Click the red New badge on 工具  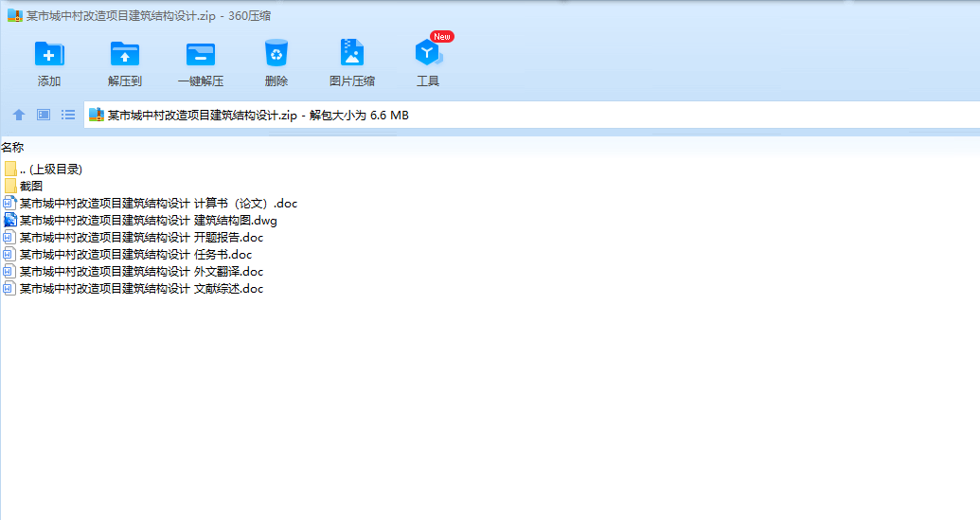point(442,37)
